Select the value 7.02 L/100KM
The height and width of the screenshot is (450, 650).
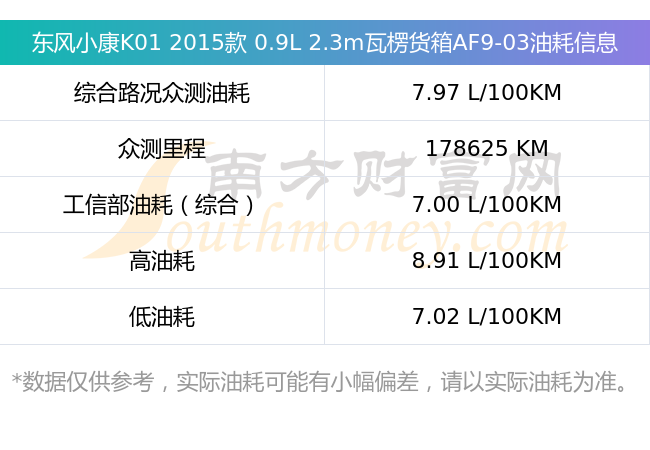coord(487,316)
